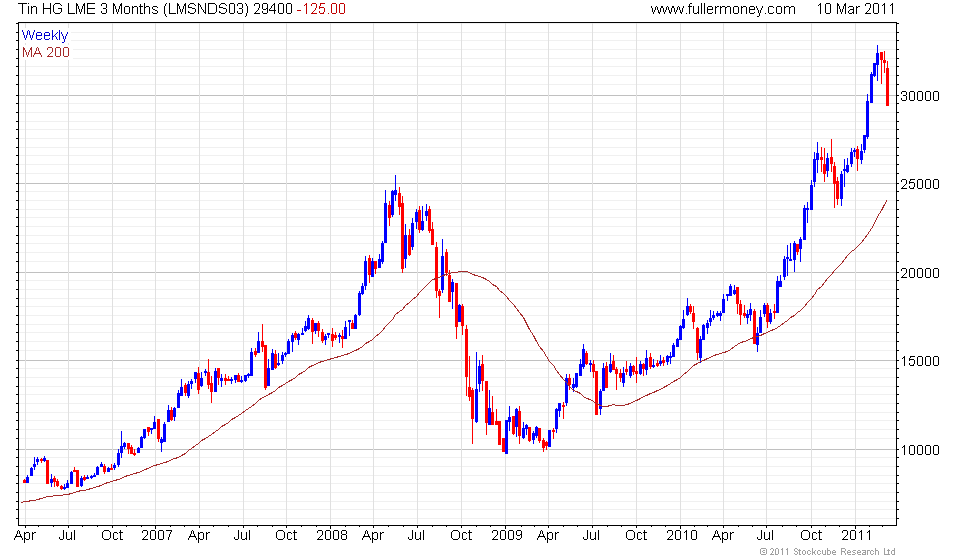Image resolution: width=980 pixels, height=560 pixels.
Task: Click the 30000 price axis label
Action: click(919, 96)
